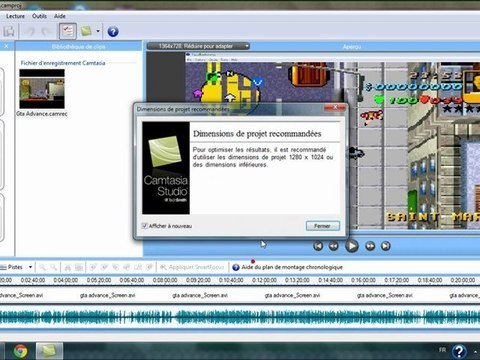Screen dimensions: 480x360
Task: Open the 1366x728 preview size dropdown
Action: [198, 46]
